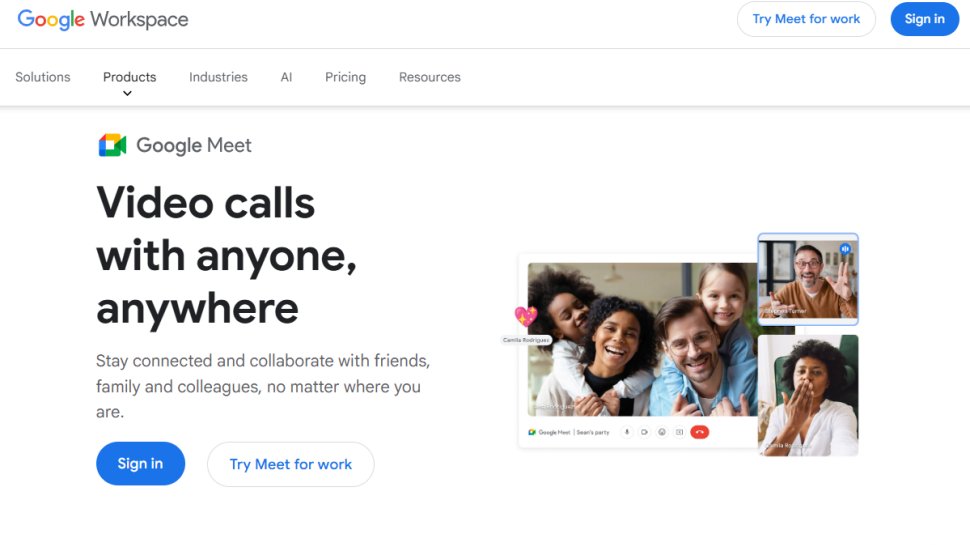
Task: Click the pink sparkle heart emoji
Action: (x=526, y=316)
